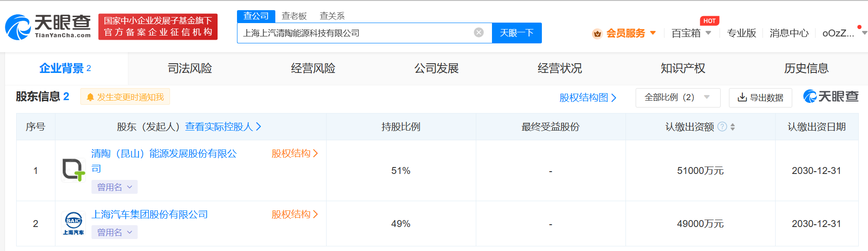The height and width of the screenshot is (251, 868).
Task: Click the TianYan search button
Action: click(516, 33)
